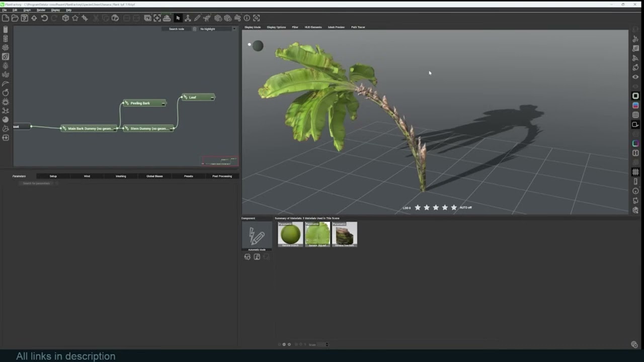Click the info circle icon
Viewport: 644px width, 362px height.
(247, 18)
